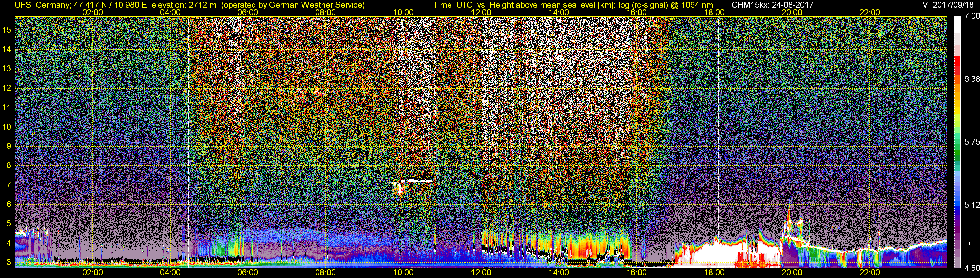Click the 10 km height axis label
Image resolution: width=980 pixels, height=278 pixels.
(8, 127)
